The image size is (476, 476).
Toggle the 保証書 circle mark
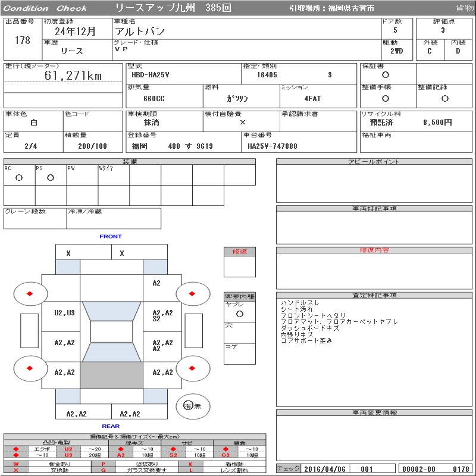click(386, 75)
